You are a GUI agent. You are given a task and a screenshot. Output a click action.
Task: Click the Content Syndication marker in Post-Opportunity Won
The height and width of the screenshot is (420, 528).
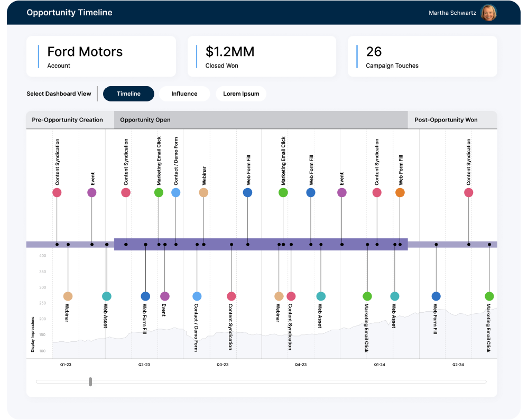(x=468, y=192)
